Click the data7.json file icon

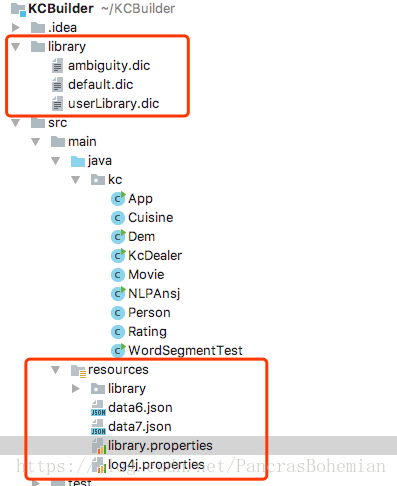coord(98,427)
